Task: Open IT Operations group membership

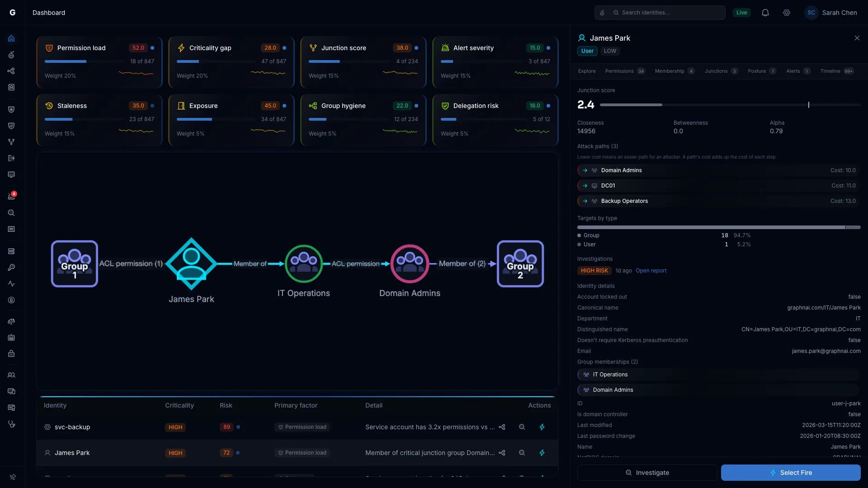Action: pyautogui.click(x=719, y=375)
